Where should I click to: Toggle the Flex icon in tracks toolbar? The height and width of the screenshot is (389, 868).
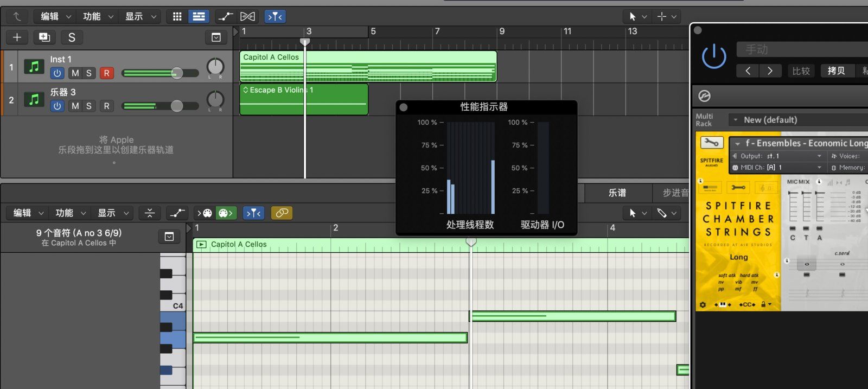click(247, 17)
